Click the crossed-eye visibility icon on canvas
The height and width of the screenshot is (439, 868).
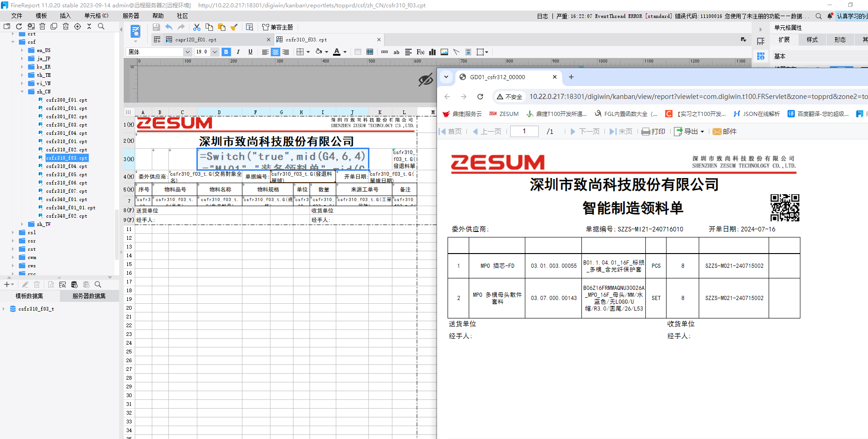[x=425, y=80]
